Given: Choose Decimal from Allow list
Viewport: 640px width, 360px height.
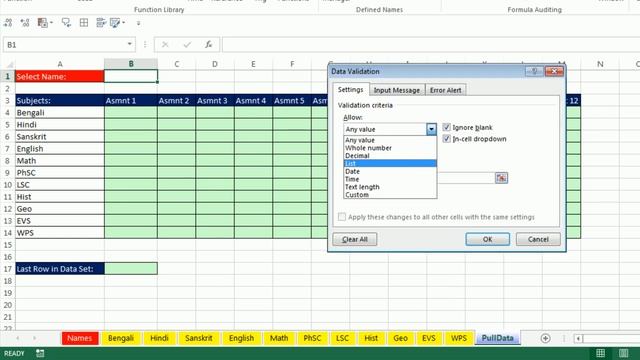Looking at the screenshot, I should pyautogui.click(x=390, y=156).
